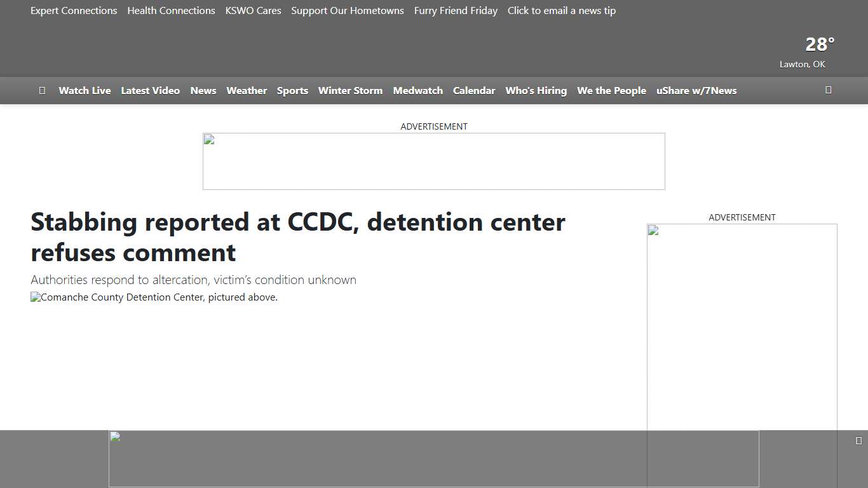Viewport: 868px width, 488px height.
Task: Open Watch Live from the navigation bar
Action: pyautogui.click(x=85, y=90)
